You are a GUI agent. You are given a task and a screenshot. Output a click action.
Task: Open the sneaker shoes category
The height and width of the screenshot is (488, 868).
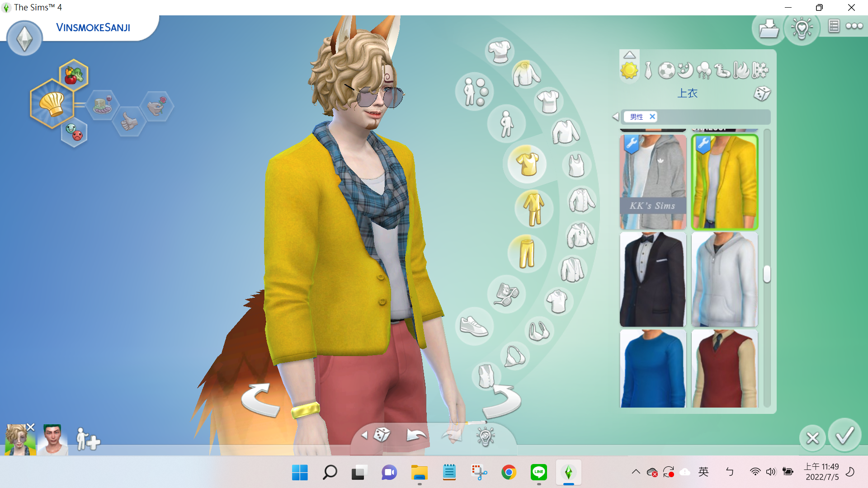pyautogui.click(x=474, y=326)
